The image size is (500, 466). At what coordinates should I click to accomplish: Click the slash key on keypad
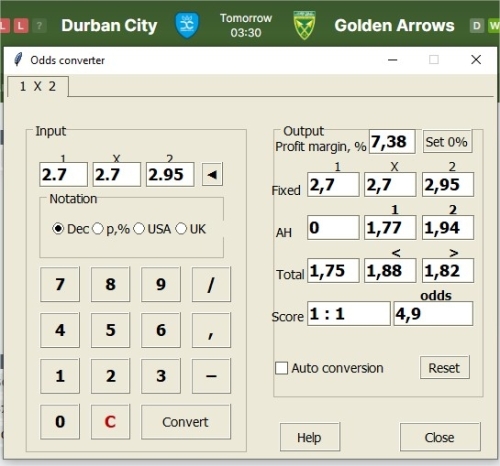tap(211, 284)
